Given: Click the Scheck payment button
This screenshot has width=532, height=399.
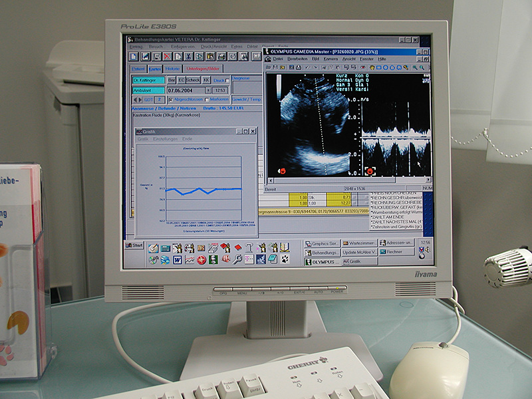Looking at the screenshot, I should (193, 80).
